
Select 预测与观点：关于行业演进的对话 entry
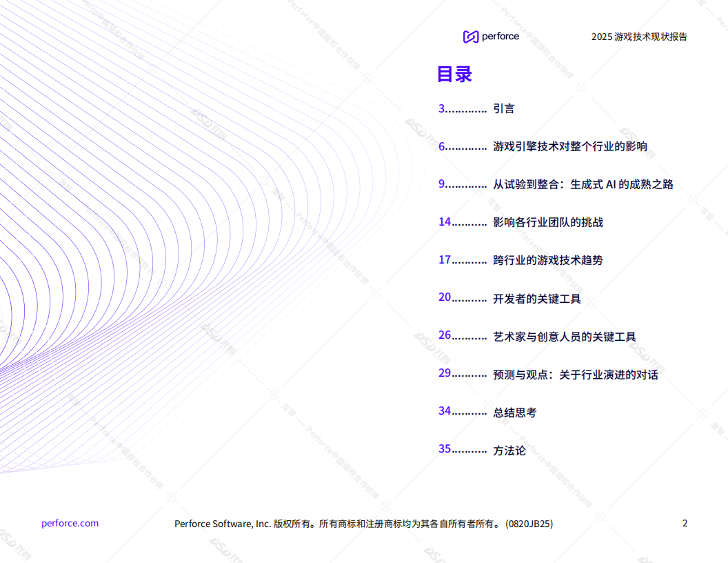576,374
